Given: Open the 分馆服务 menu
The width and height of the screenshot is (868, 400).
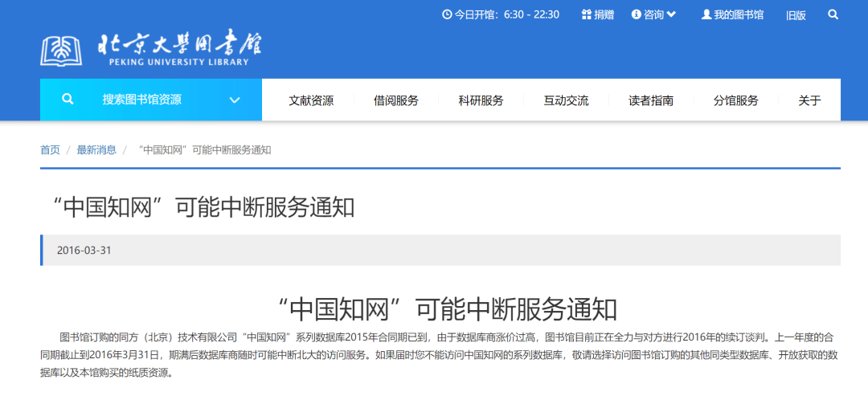Looking at the screenshot, I should tap(735, 100).
